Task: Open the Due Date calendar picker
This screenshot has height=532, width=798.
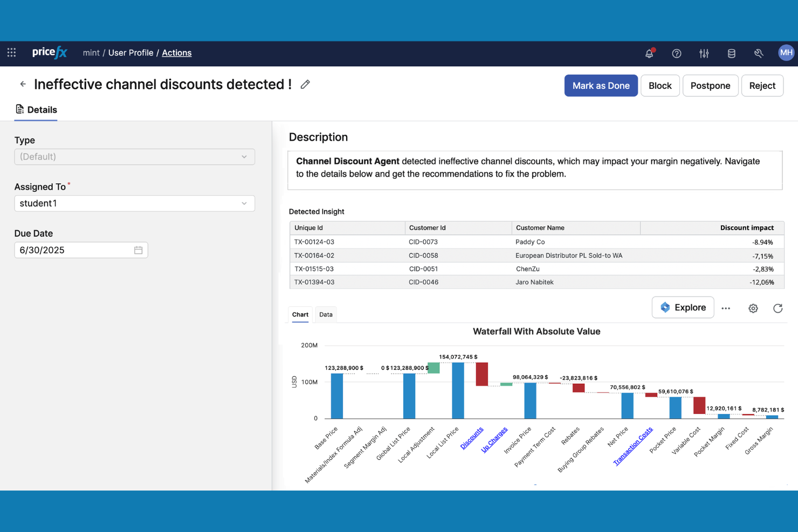Action: 138,250
